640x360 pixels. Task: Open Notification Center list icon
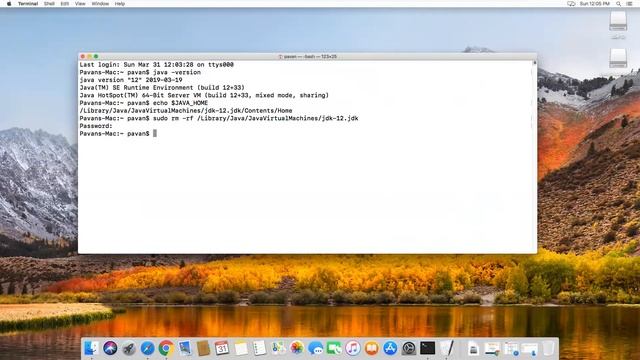coord(629,4)
